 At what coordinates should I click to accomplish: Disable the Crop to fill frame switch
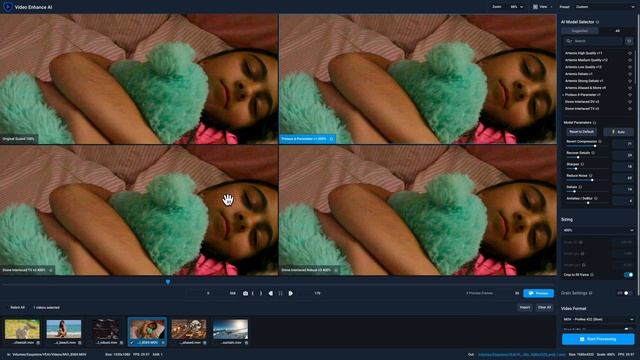pyautogui.click(x=629, y=275)
